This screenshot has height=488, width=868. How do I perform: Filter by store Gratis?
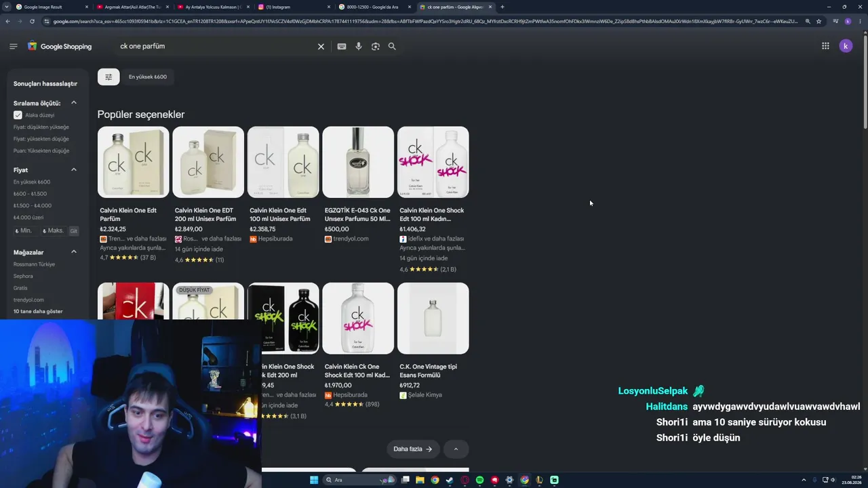pyautogui.click(x=20, y=288)
